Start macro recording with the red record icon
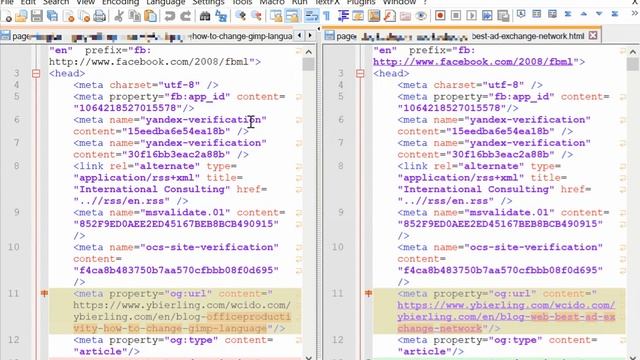Screen dimensions: 640x360 pyautogui.click(x=440, y=16)
